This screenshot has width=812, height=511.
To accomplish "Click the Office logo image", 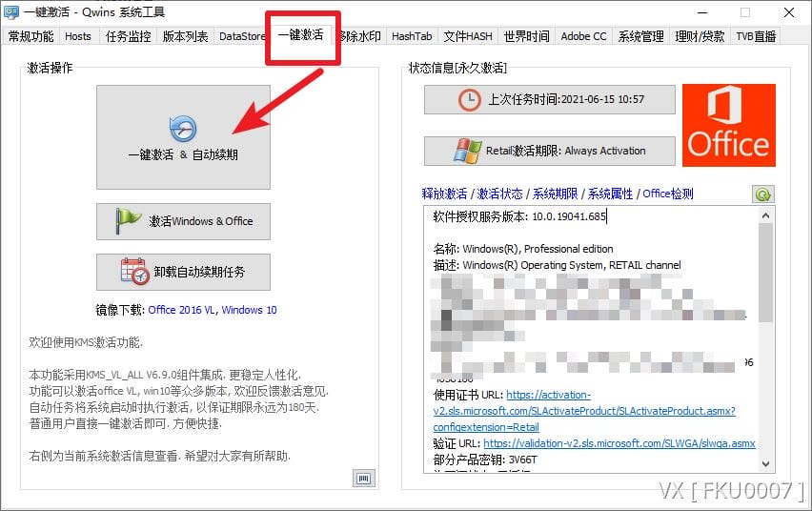I will click(729, 125).
